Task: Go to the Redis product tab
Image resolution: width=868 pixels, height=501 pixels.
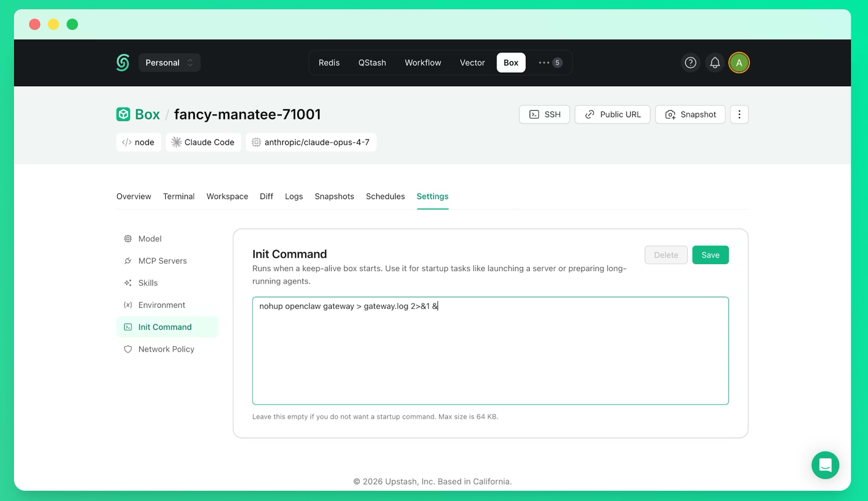Action: point(329,63)
